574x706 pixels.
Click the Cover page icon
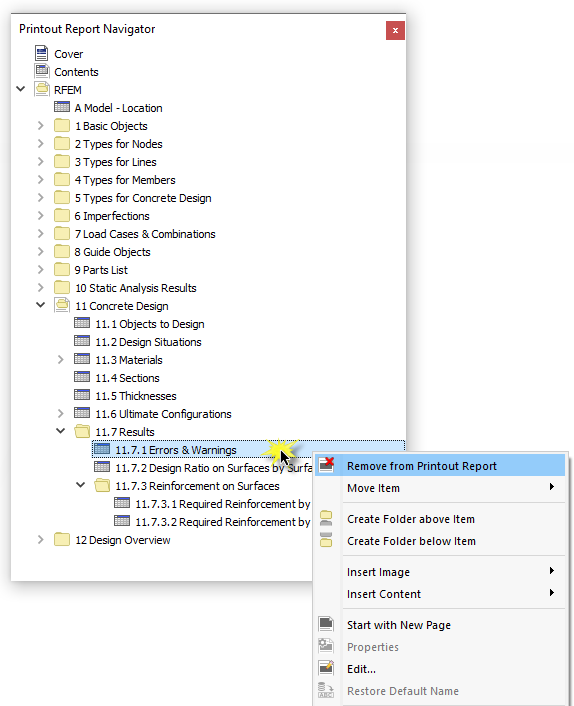pos(41,53)
